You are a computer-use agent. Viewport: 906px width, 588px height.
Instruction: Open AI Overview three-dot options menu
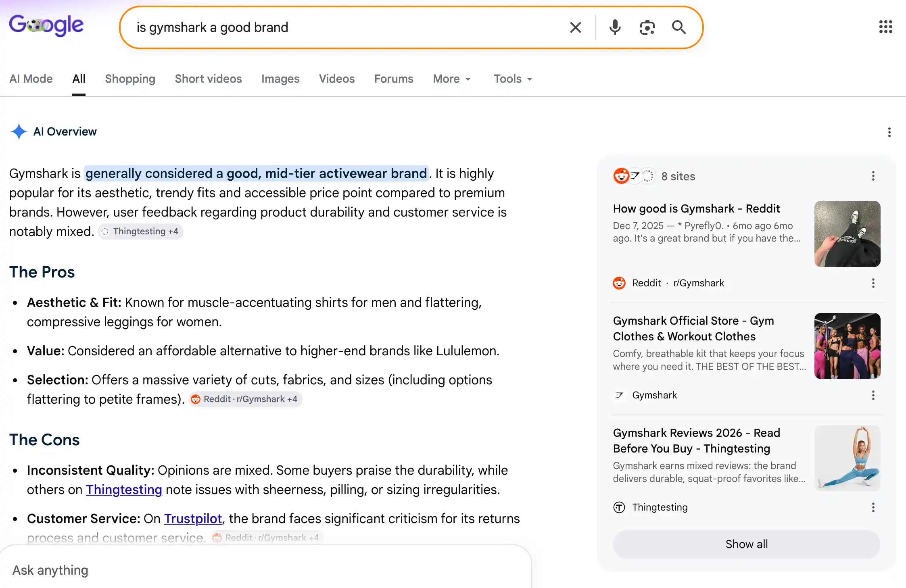[889, 132]
